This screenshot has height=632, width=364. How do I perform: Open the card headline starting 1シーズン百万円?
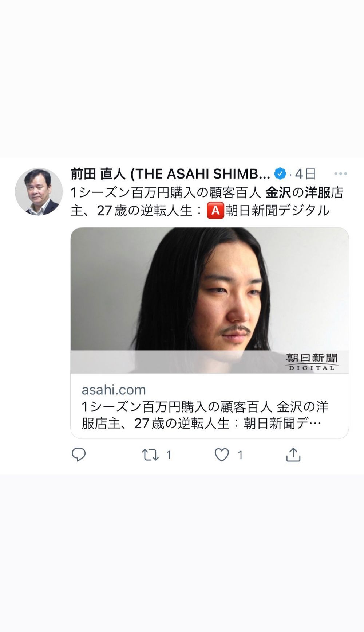pyautogui.click(x=205, y=415)
